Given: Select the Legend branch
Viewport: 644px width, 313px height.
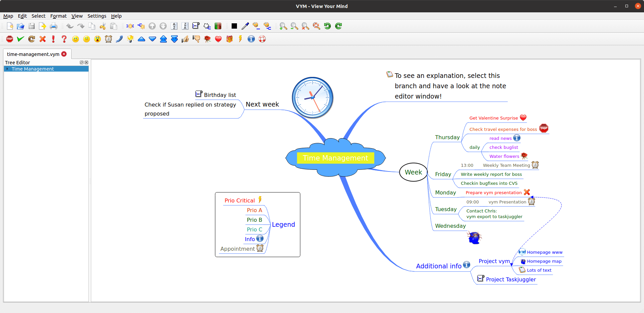Looking at the screenshot, I should click(283, 224).
